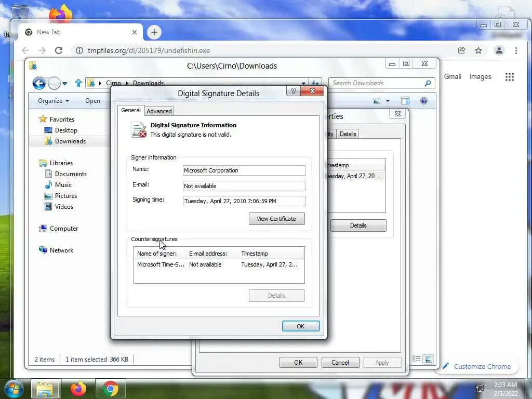Select Computer in navigation pane
This screenshot has height=399, width=532.
point(64,229)
